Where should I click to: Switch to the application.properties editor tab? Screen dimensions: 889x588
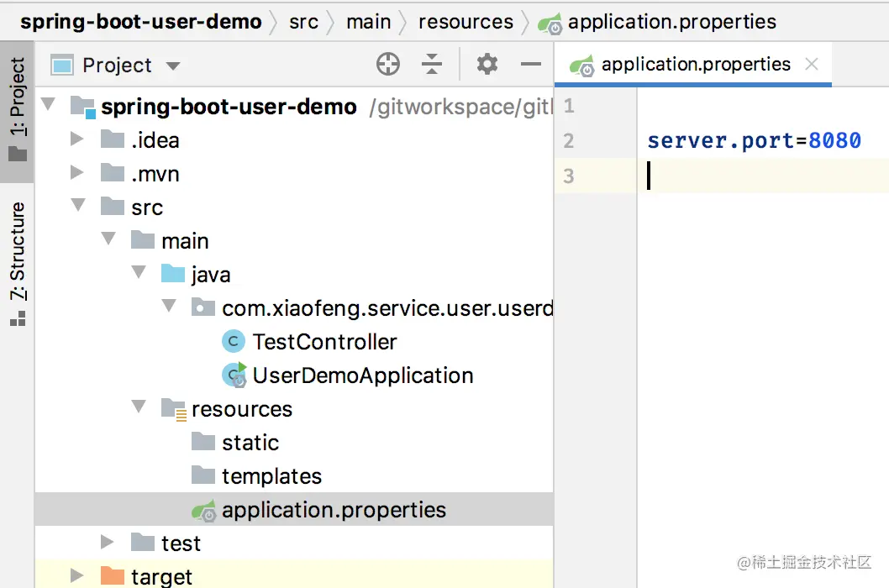pos(695,65)
